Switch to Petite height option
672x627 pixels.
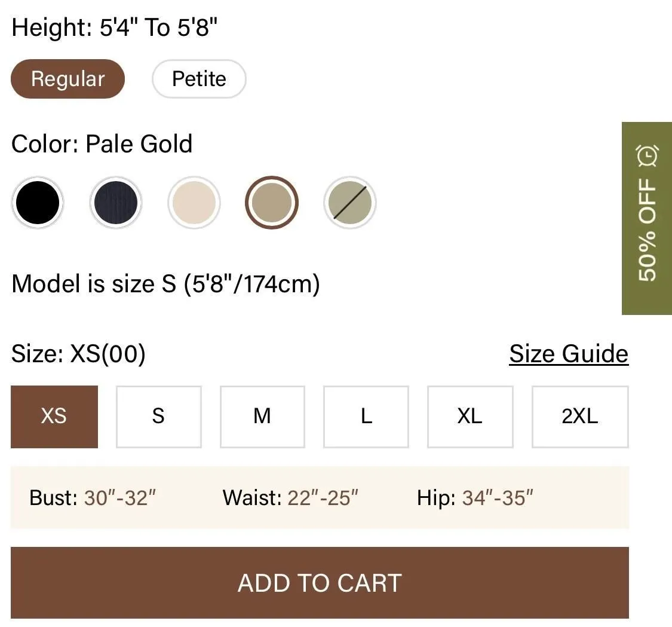click(x=199, y=79)
